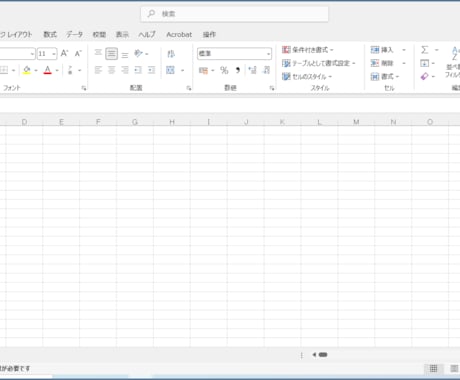
Task: Open 条件付き書式 menu
Action: pos(307,50)
